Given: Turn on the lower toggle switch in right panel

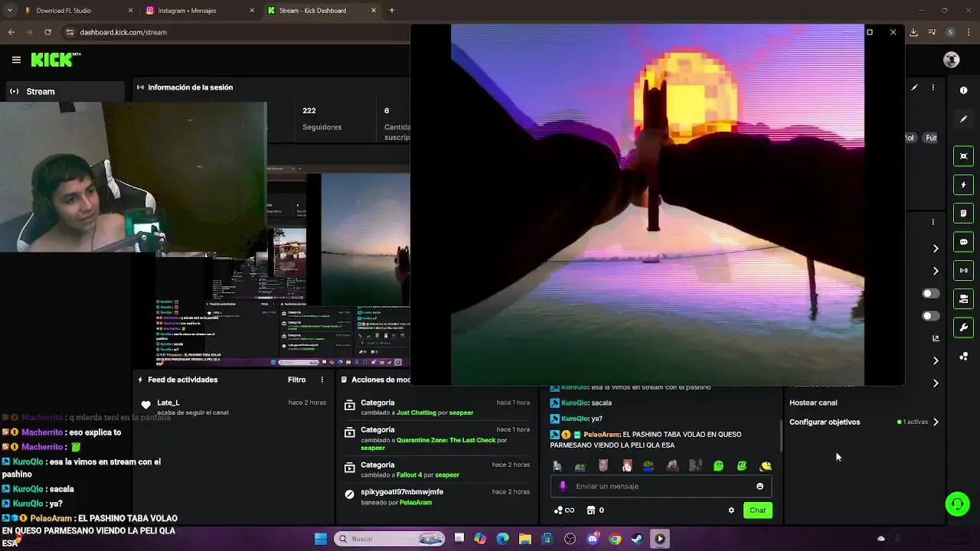Looking at the screenshot, I should click(x=930, y=316).
